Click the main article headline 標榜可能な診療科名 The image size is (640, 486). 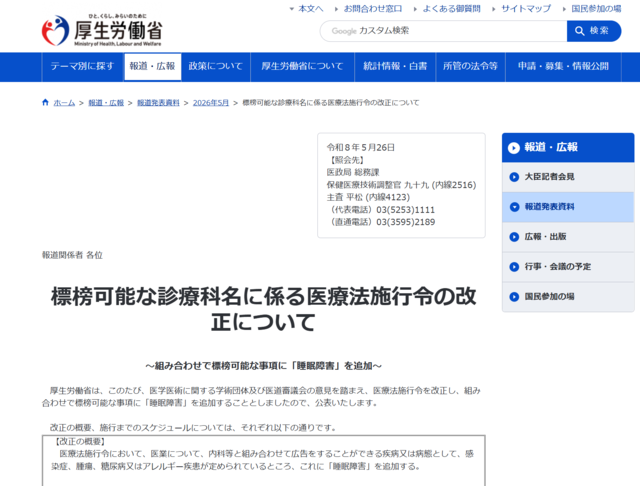pyautogui.click(x=263, y=309)
